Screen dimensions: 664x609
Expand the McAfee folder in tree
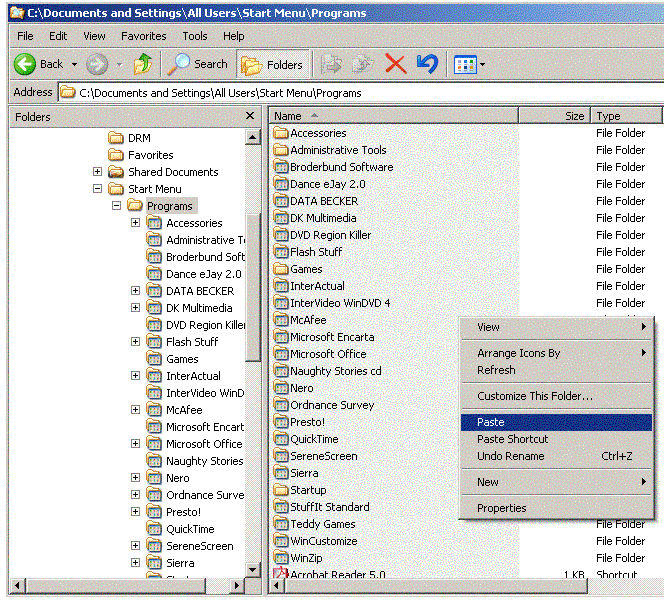pyautogui.click(x=135, y=410)
